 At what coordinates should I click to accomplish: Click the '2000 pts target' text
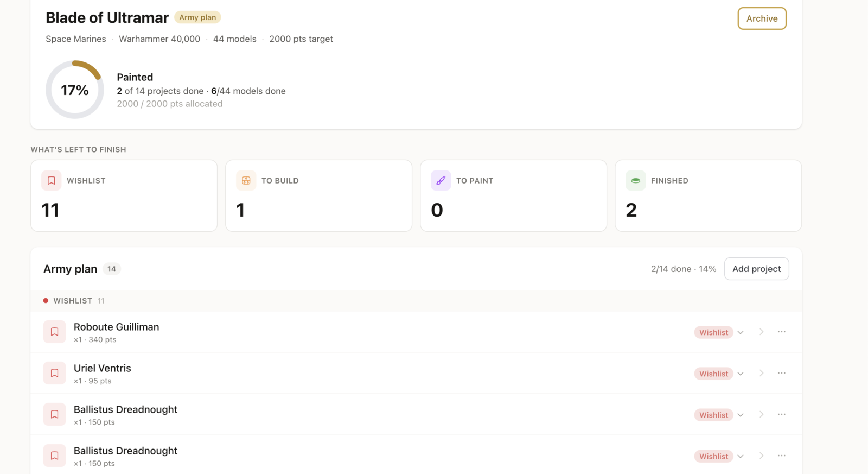click(301, 39)
